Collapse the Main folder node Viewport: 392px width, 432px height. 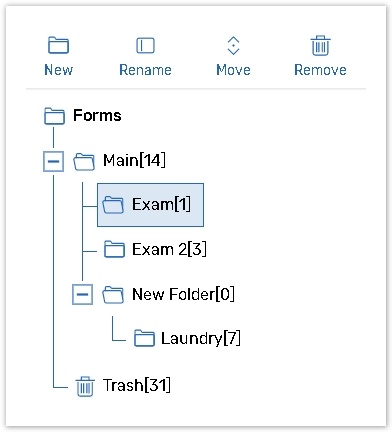(x=53, y=161)
